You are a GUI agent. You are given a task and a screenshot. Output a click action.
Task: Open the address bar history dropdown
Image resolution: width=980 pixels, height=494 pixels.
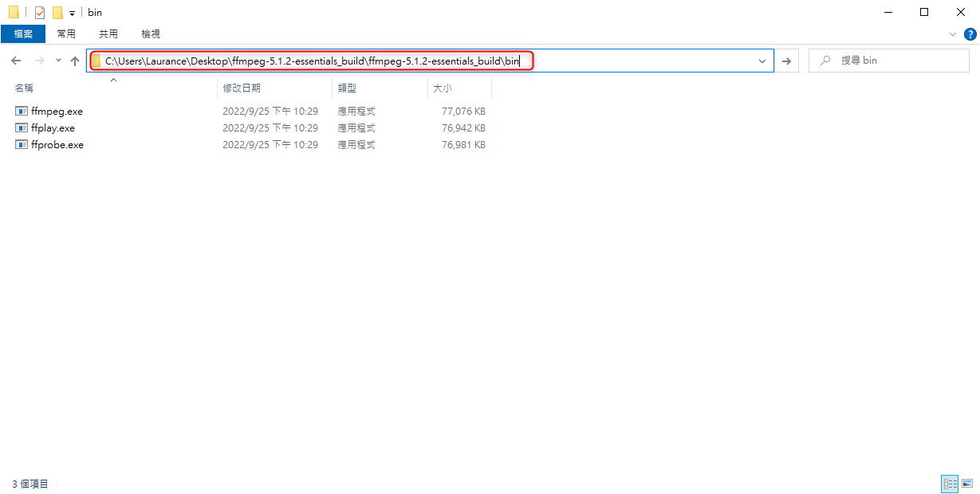762,61
